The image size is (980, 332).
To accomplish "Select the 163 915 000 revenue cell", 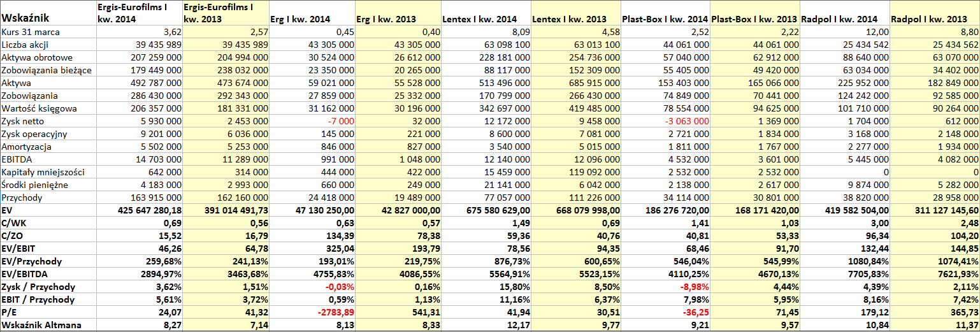I will (x=138, y=198).
